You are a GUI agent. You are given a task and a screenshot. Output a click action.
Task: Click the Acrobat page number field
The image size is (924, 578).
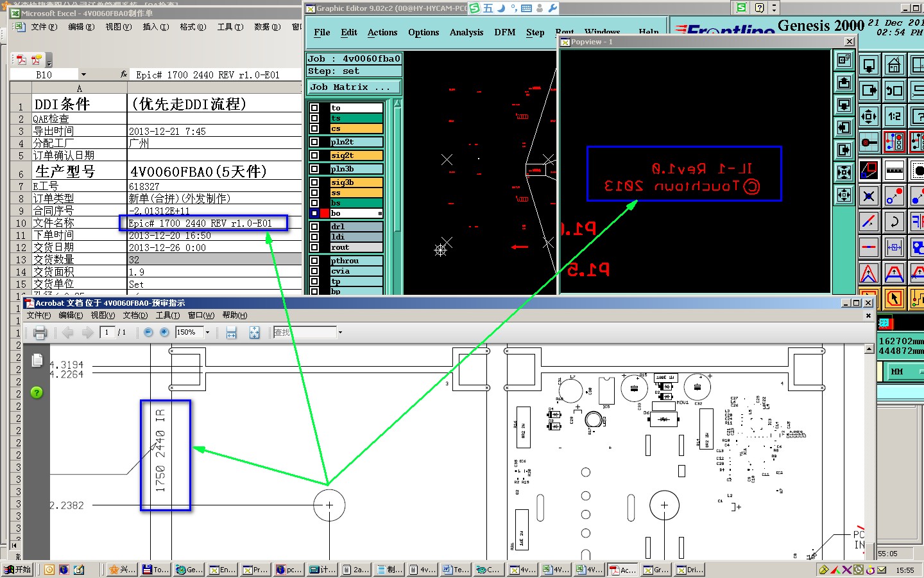(107, 333)
